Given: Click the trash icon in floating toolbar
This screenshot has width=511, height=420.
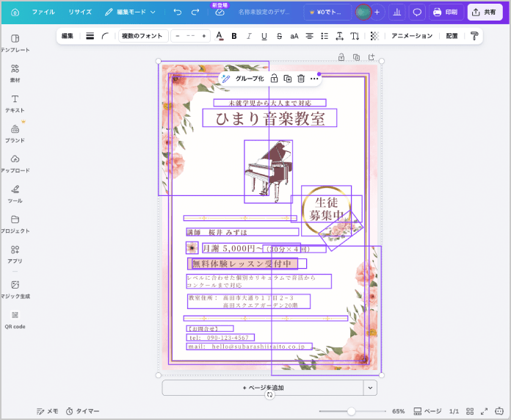Looking at the screenshot, I should (301, 79).
